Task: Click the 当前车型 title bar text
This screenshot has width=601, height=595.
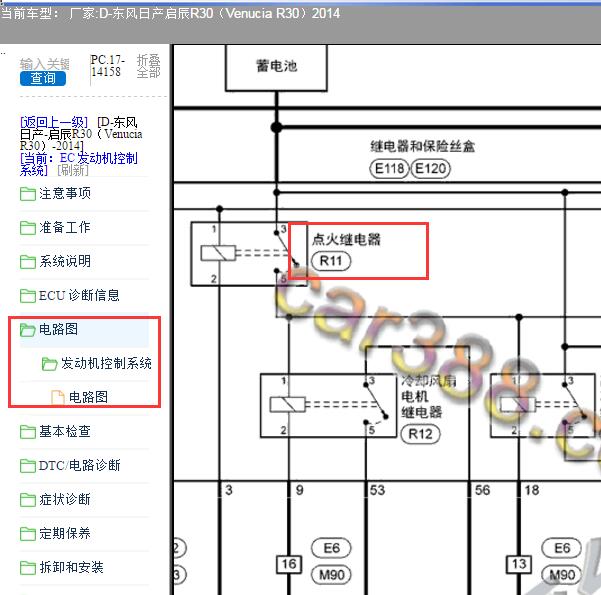Action: (x=170, y=13)
